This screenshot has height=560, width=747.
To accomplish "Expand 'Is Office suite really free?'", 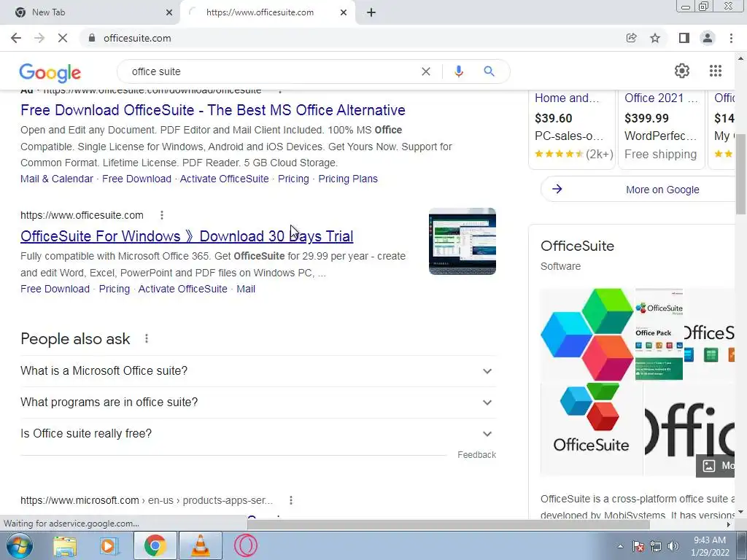I will pyautogui.click(x=258, y=434).
